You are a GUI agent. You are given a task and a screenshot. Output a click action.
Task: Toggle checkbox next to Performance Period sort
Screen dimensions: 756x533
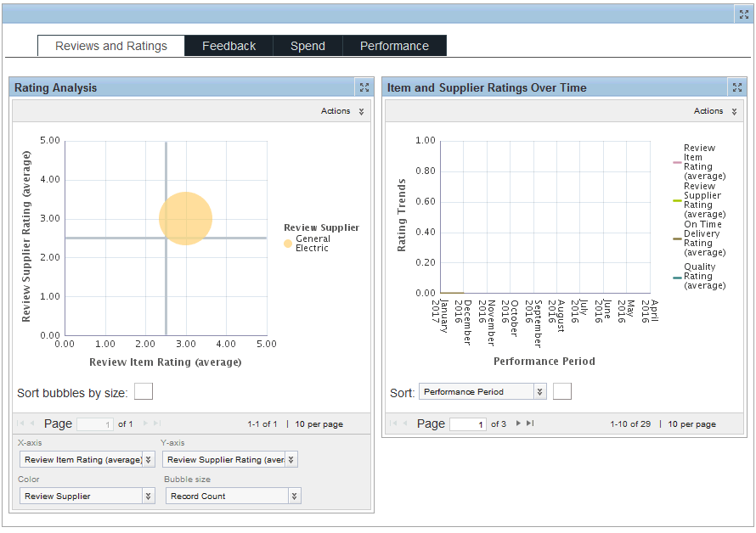click(562, 391)
